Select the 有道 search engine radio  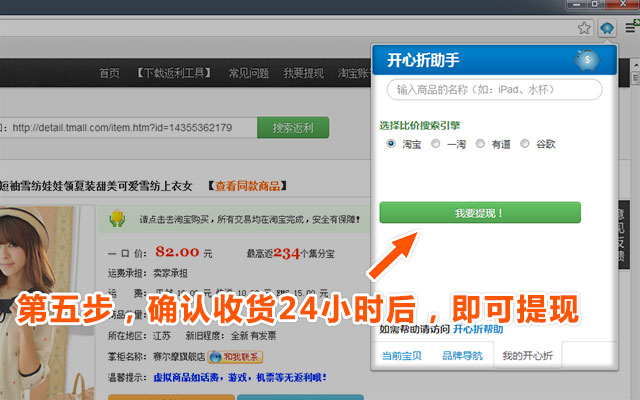(x=480, y=144)
